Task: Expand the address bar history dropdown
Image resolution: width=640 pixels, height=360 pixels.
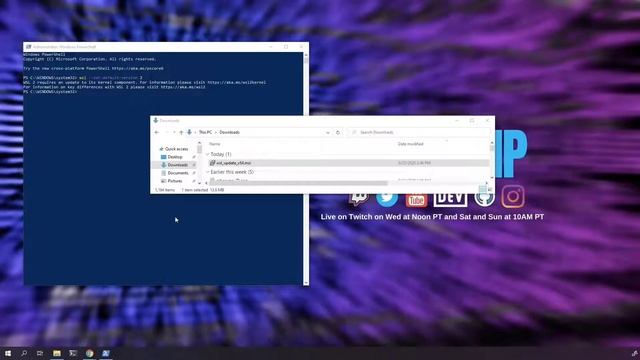Action: pos(328,133)
